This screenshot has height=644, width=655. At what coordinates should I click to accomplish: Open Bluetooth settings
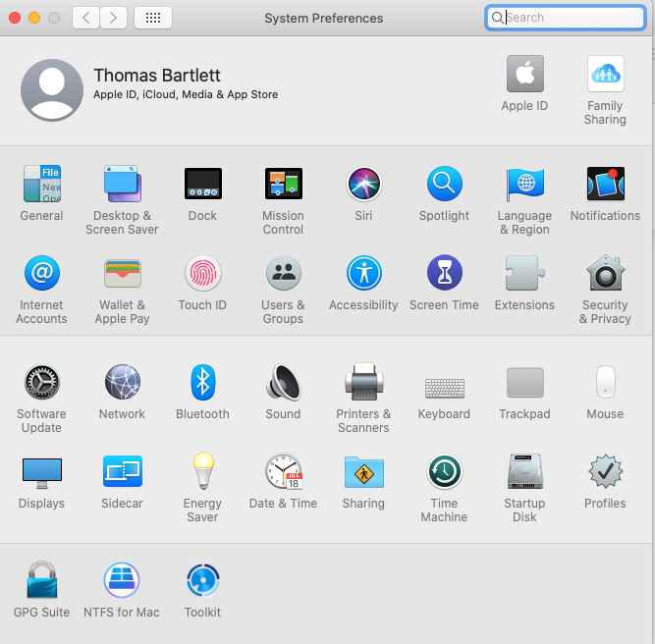click(203, 382)
